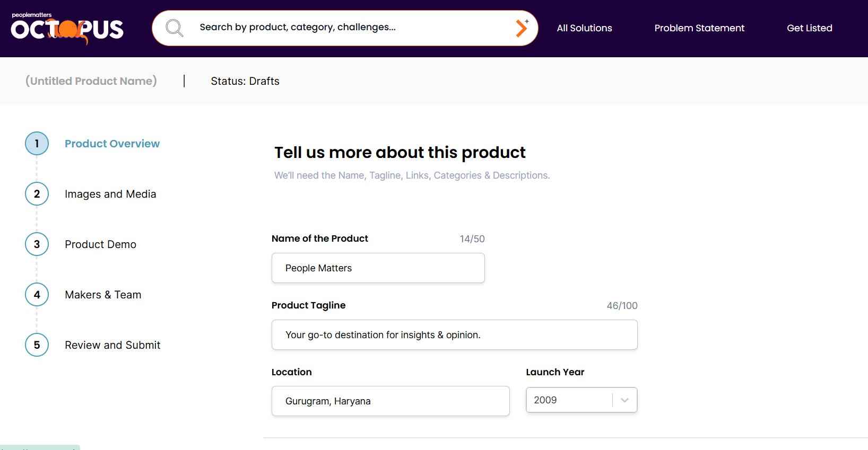The height and width of the screenshot is (450, 868).
Task: Open the Get Listed nav item
Action: coord(810,28)
